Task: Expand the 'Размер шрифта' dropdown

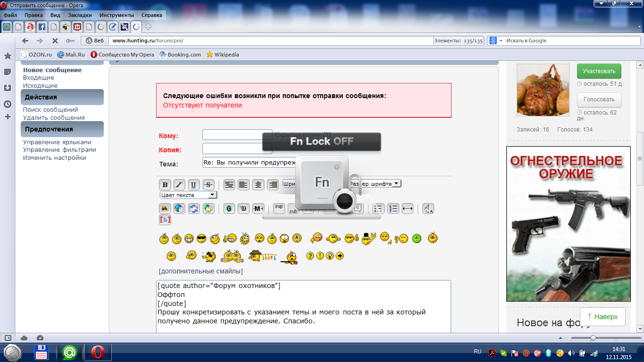Action: click(x=375, y=184)
